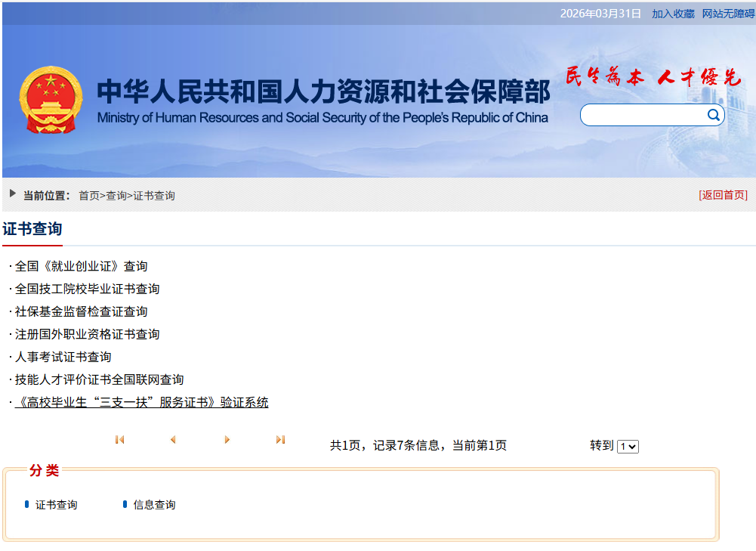This screenshot has height=551, width=756.
Task: Select the 证书查询 category
Action: 56,505
